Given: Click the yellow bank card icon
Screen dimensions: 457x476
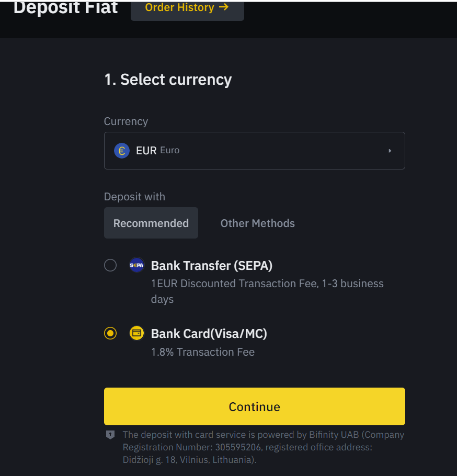Looking at the screenshot, I should (136, 333).
